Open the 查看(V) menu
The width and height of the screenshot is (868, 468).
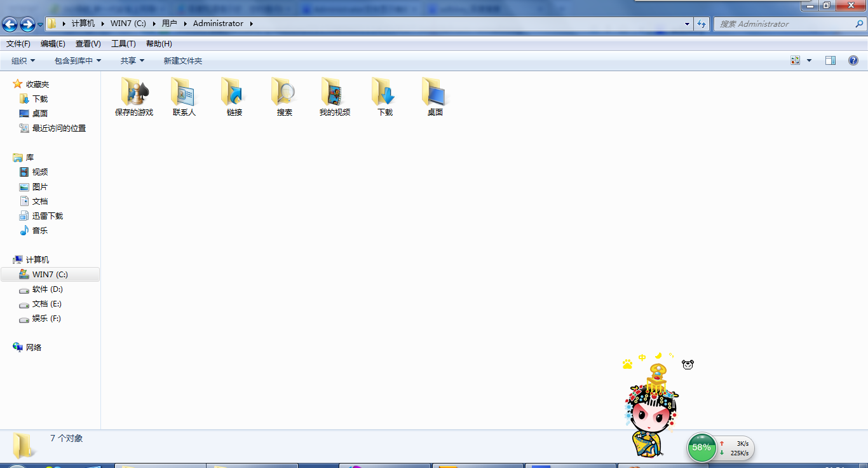coord(88,44)
